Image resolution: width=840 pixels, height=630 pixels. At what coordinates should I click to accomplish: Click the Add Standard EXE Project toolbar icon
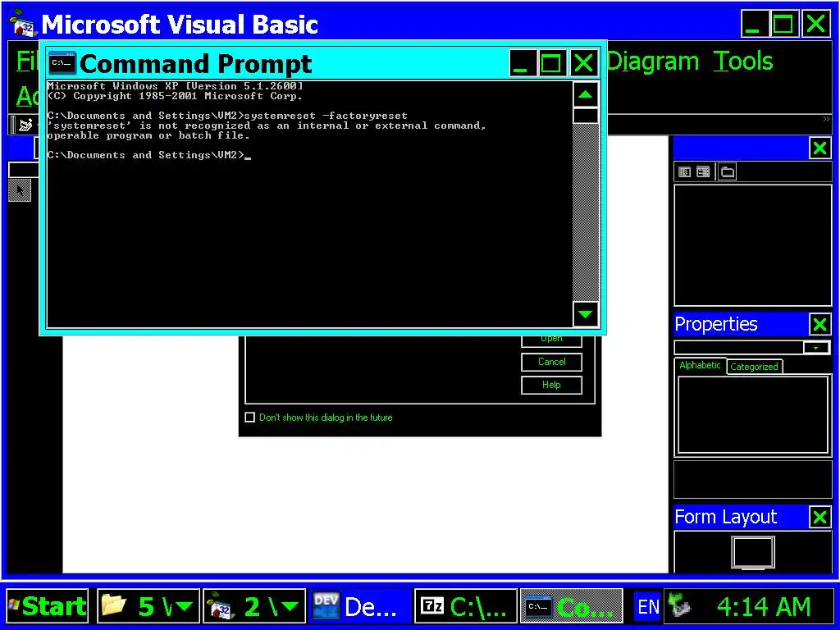coord(25,126)
